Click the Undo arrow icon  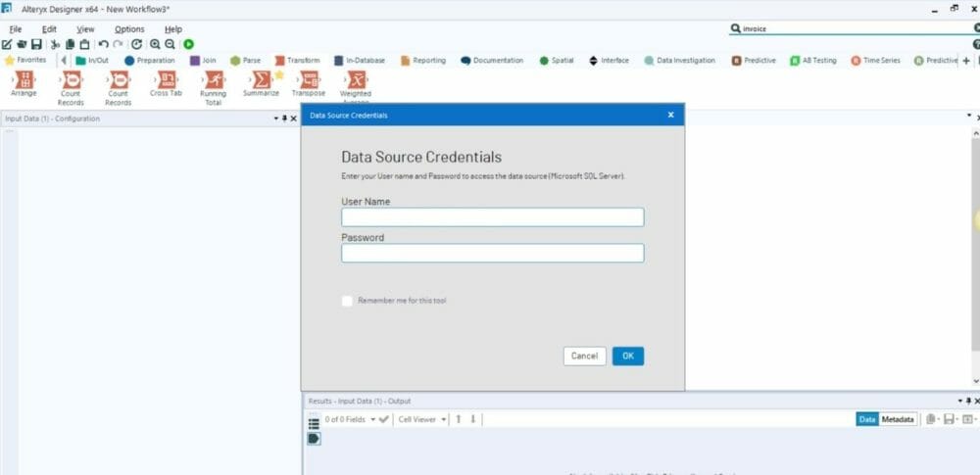104,44
